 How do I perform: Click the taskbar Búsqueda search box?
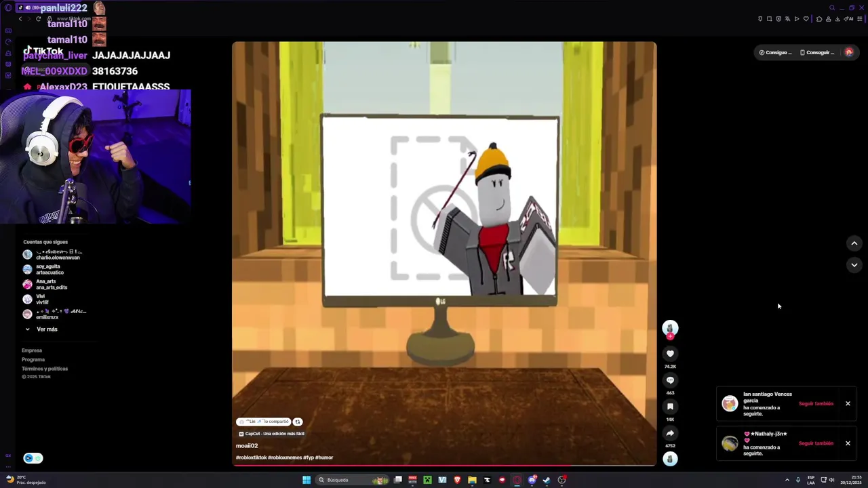pos(352,480)
